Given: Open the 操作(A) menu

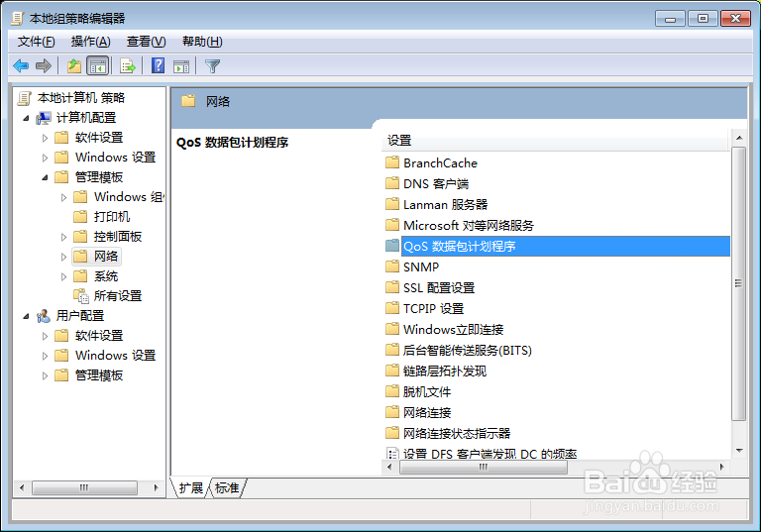Looking at the screenshot, I should click(91, 42).
